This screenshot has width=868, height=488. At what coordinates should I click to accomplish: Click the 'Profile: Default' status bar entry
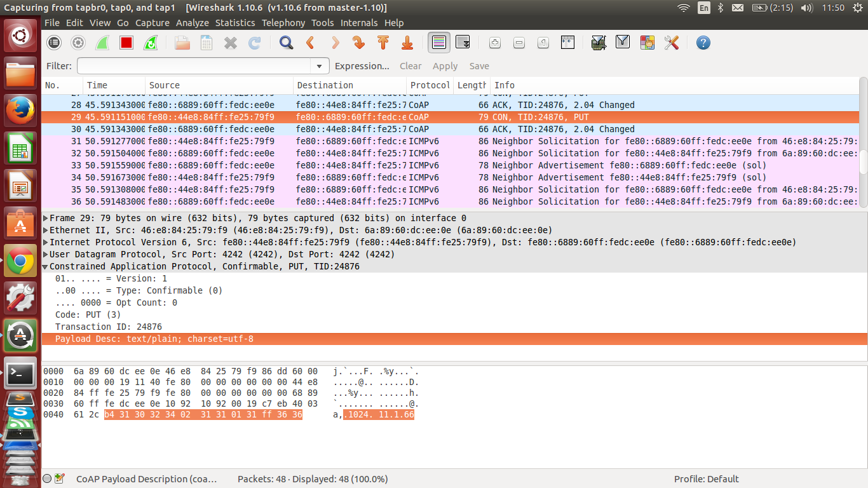point(707,479)
